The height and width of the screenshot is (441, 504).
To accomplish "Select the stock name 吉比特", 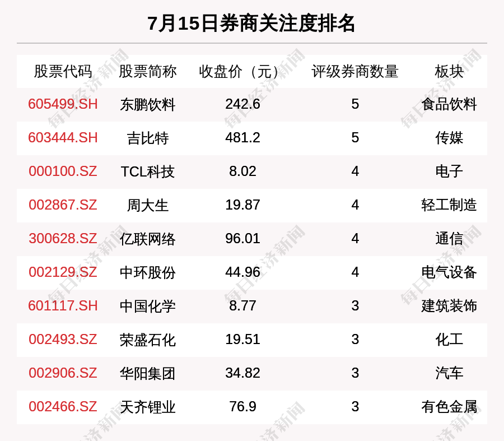I will 147,138.
